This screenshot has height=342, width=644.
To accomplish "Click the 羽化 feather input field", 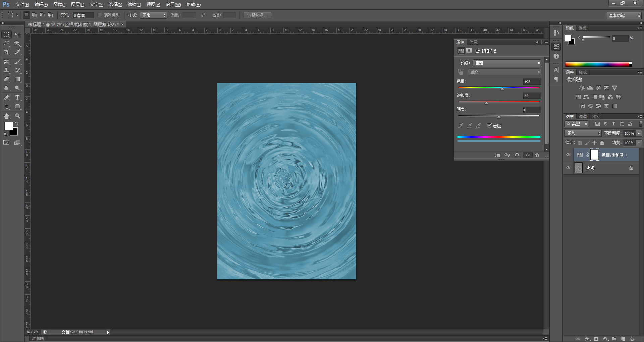I will click(83, 15).
